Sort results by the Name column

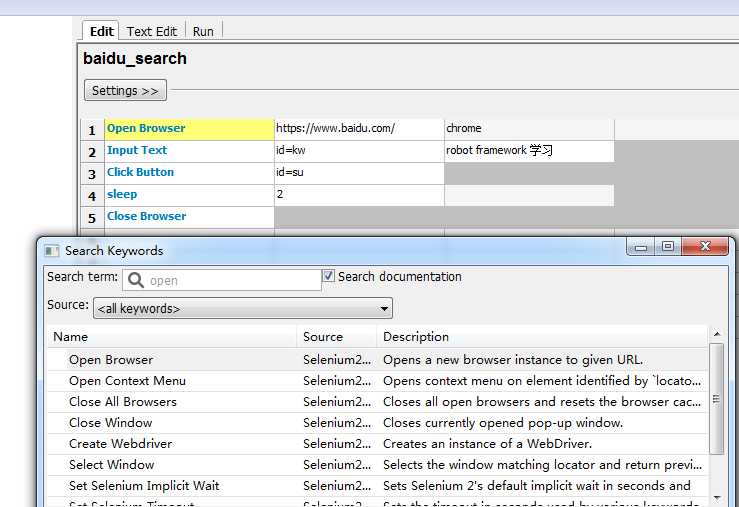coord(172,336)
